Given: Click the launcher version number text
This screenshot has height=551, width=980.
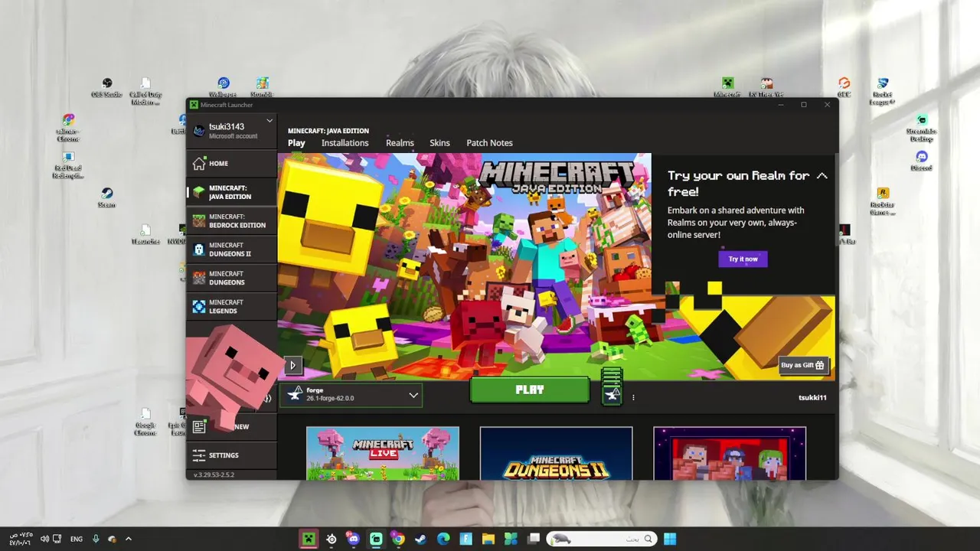Looking at the screenshot, I should [x=214, y=475].
